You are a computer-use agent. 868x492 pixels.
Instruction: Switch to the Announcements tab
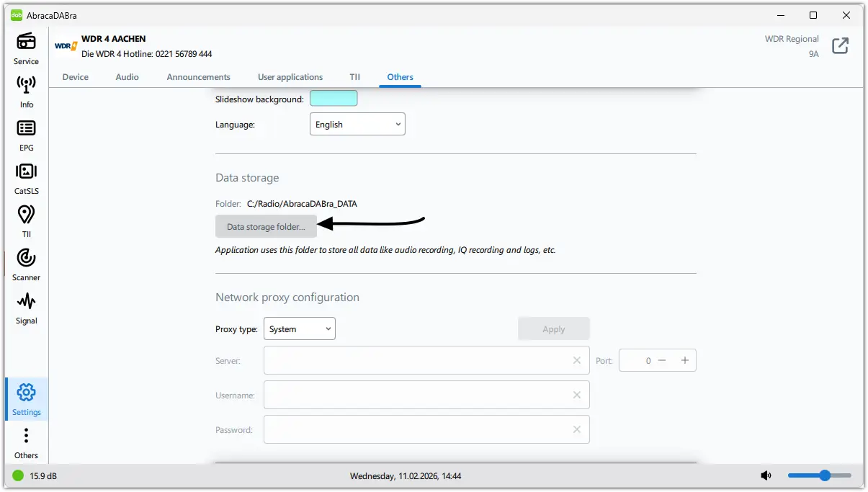(x=198, y=77)
